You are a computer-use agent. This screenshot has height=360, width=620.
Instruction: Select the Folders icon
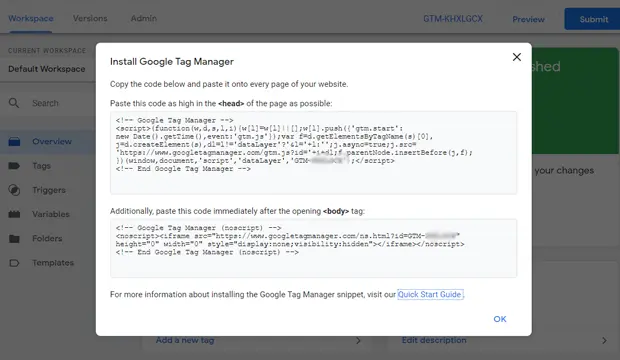[x=14, y=239]
